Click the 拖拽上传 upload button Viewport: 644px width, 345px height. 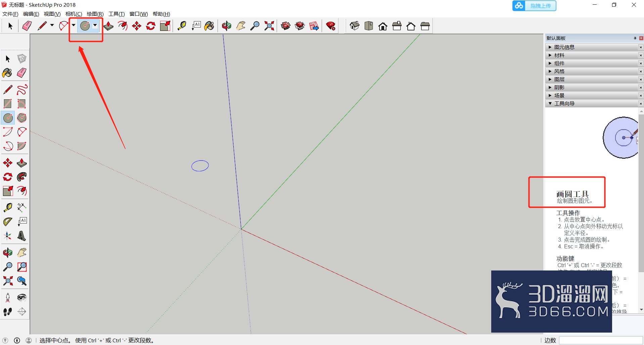(534, 6)
